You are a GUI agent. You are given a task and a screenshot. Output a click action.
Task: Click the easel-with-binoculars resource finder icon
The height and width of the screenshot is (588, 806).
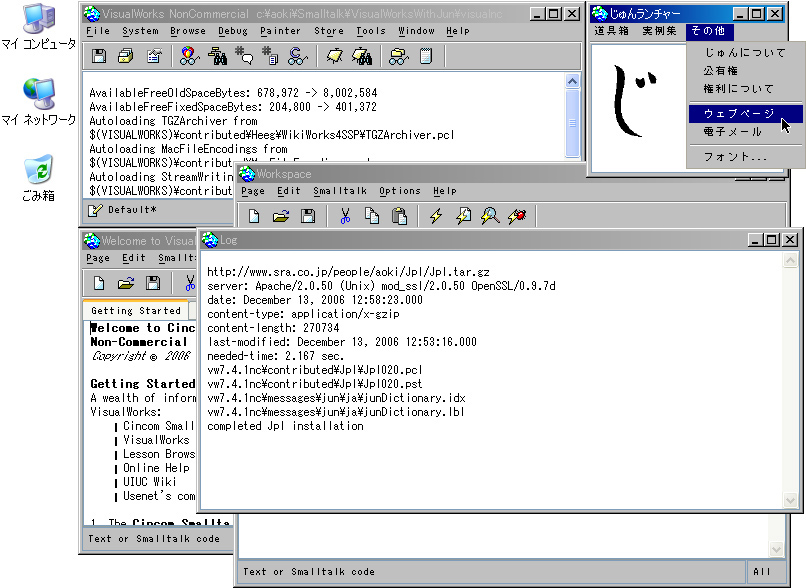tap(362, 56)
